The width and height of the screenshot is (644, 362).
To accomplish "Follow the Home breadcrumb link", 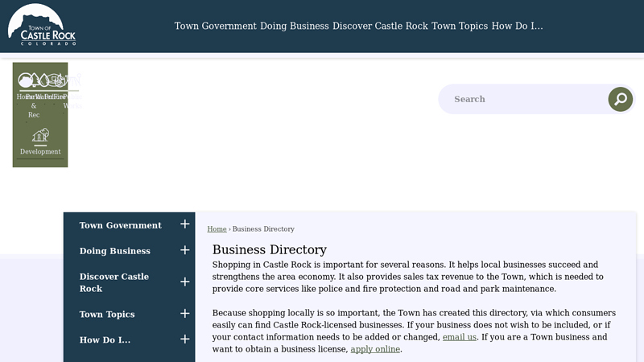I will coord(217,229).
